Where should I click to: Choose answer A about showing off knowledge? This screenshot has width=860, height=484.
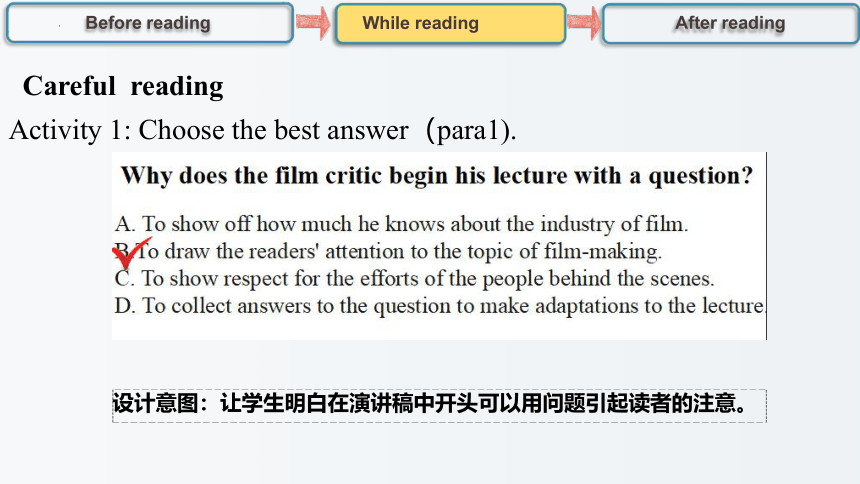(x=401, y=224)
